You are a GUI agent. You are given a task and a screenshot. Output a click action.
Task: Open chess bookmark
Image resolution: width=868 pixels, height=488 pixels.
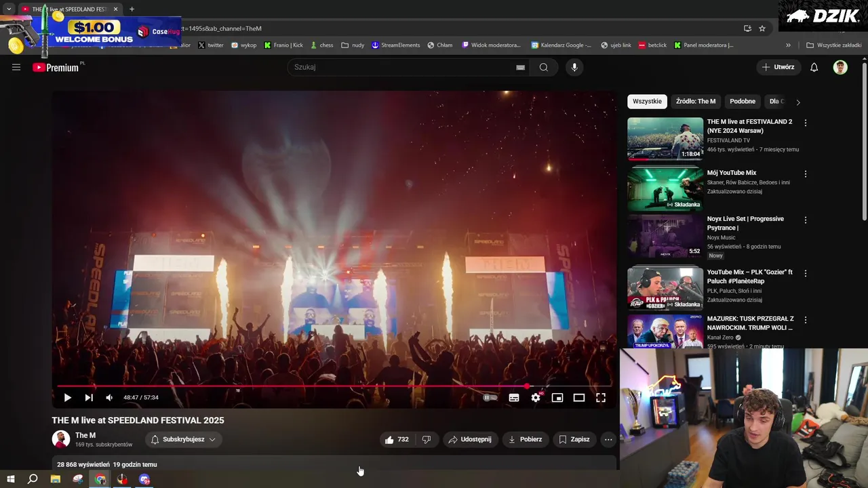322,45
